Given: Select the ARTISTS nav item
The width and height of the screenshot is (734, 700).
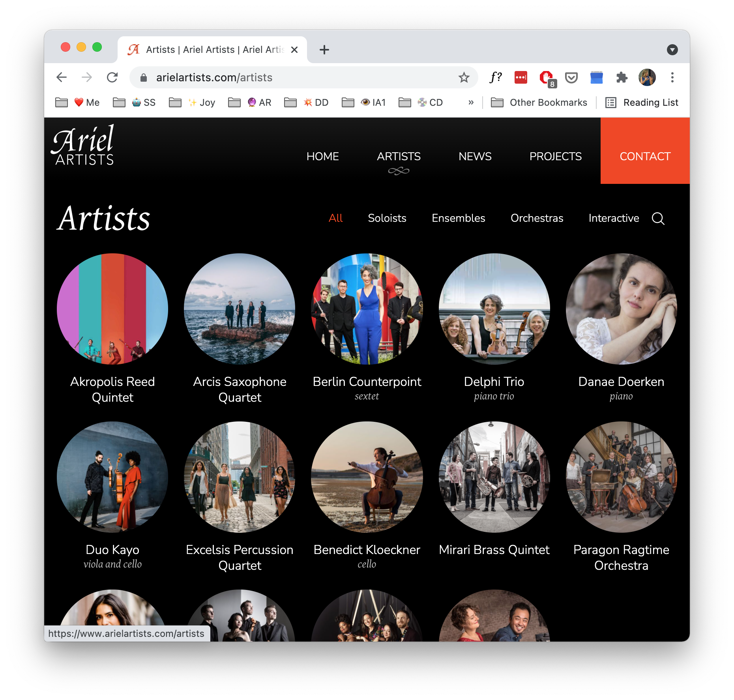Looking at the screenshot, I should 399,156.
